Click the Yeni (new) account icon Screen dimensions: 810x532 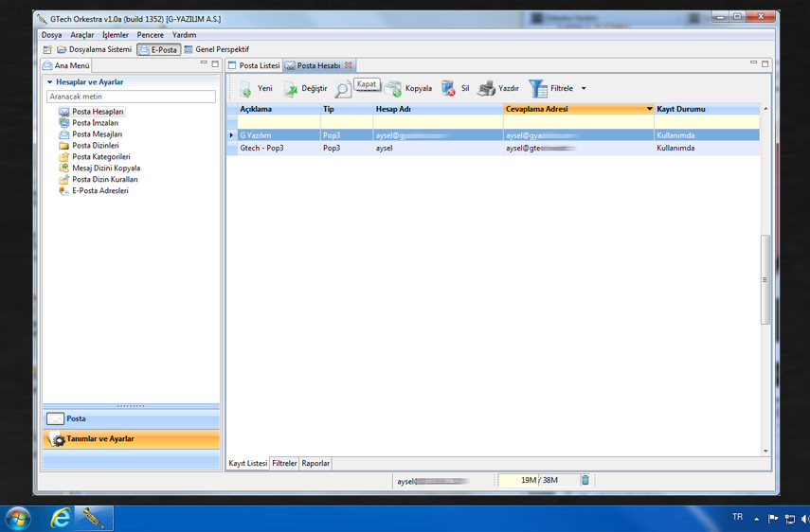[245, 89]
